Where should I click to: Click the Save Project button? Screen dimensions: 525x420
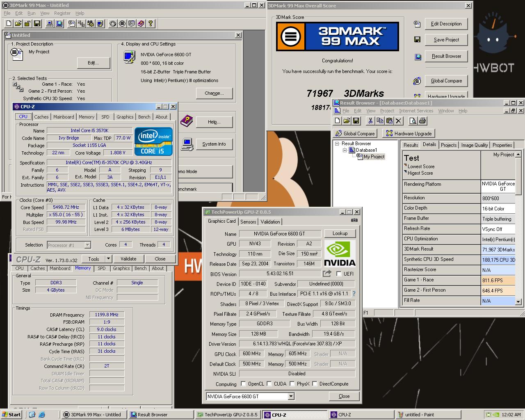click(x=446, y=40)
